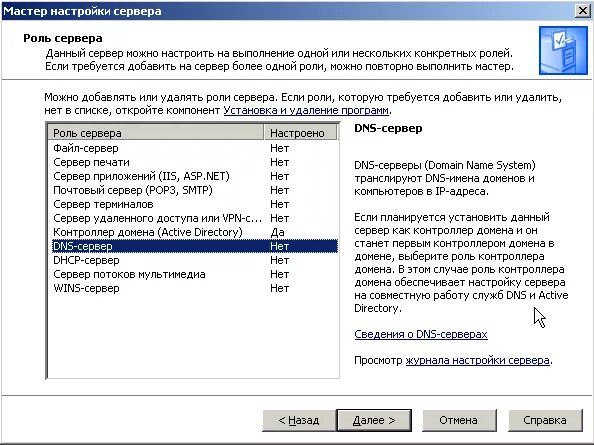Select the Сервер терминалов role
Screen dimensions: 594x445
(194, 205)
